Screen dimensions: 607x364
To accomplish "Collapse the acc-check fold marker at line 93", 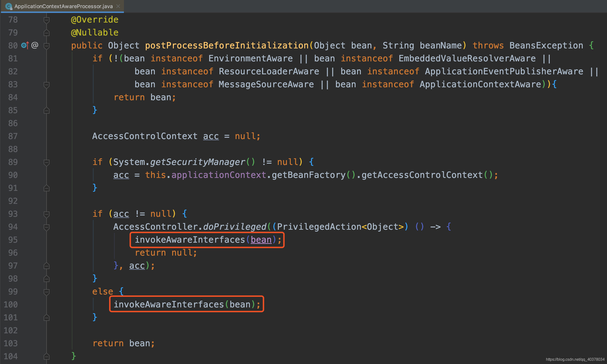I will click(x=46, y=214).
